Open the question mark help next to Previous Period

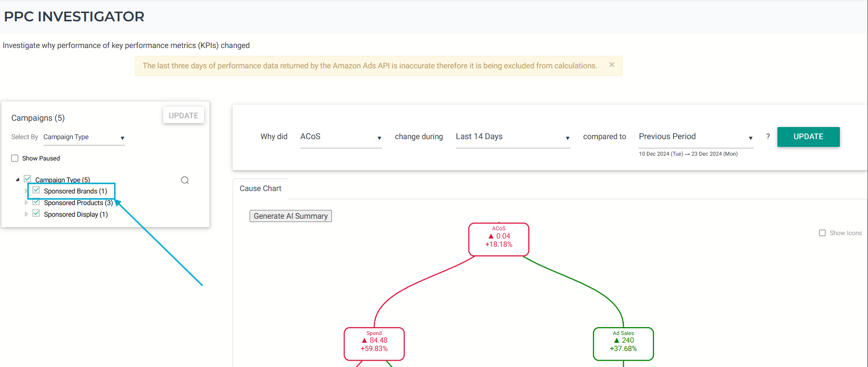[768, 137]
